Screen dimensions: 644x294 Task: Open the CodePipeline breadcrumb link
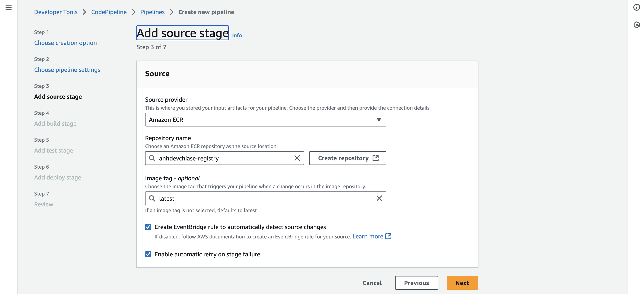point(109,12)
